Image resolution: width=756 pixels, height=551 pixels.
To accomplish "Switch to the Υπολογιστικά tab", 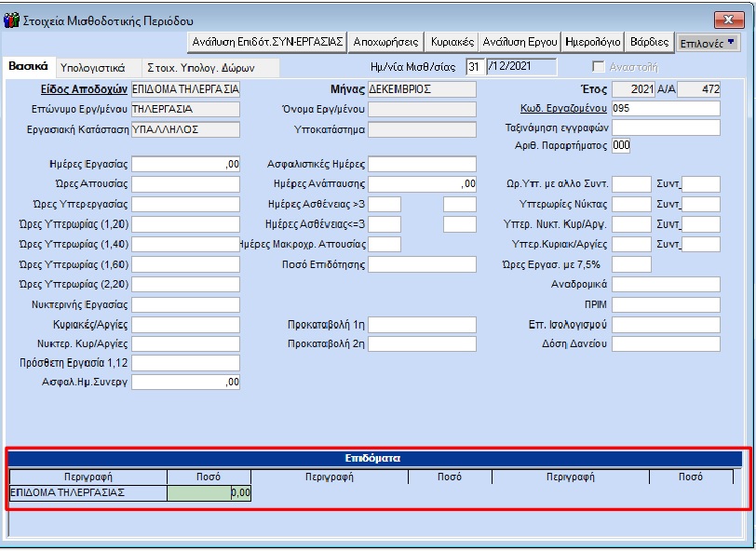I will [92, 68].
